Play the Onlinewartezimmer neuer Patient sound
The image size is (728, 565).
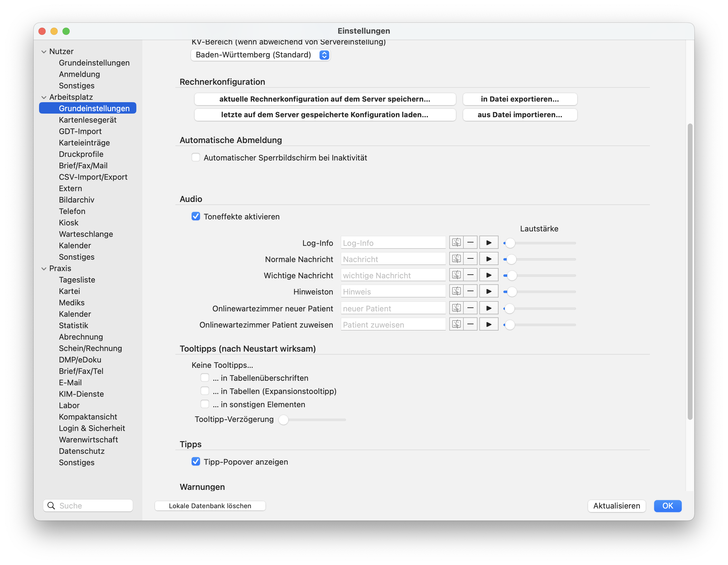(489, 308)
